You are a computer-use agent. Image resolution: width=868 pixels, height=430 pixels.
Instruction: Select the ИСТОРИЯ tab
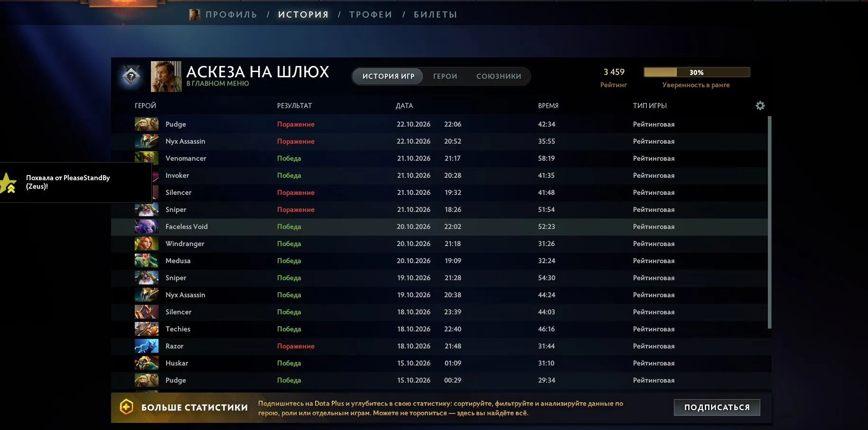pos(303,15)
